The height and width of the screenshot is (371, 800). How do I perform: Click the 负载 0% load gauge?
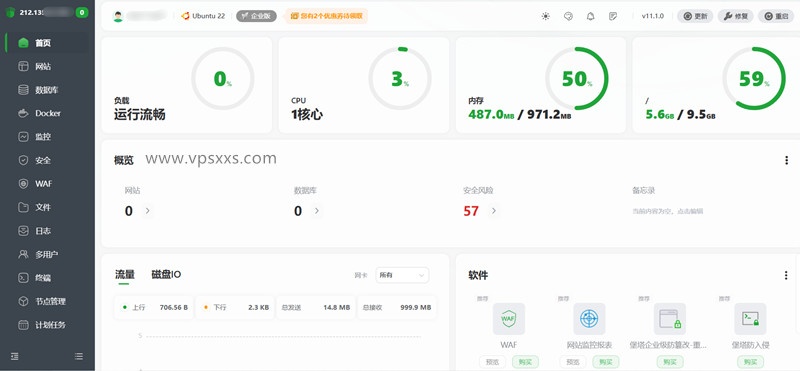coord(222,79)
